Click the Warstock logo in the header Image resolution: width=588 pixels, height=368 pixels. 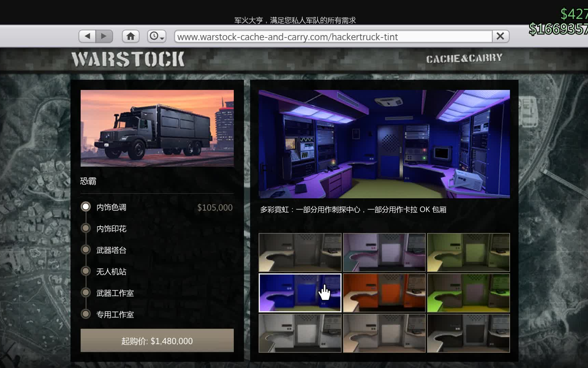click(x=128, y=59)
